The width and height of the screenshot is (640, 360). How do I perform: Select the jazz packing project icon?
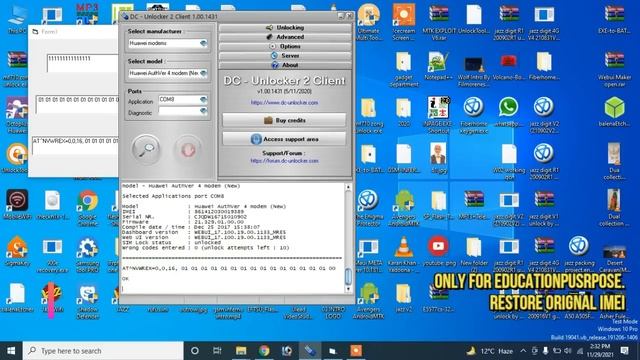(x=579, y=254)
